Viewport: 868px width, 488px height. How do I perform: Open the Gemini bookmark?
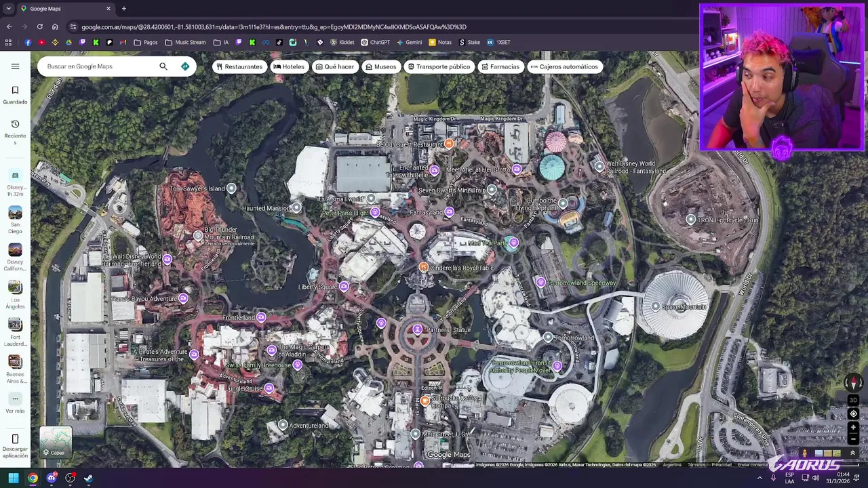coord(409,42)
